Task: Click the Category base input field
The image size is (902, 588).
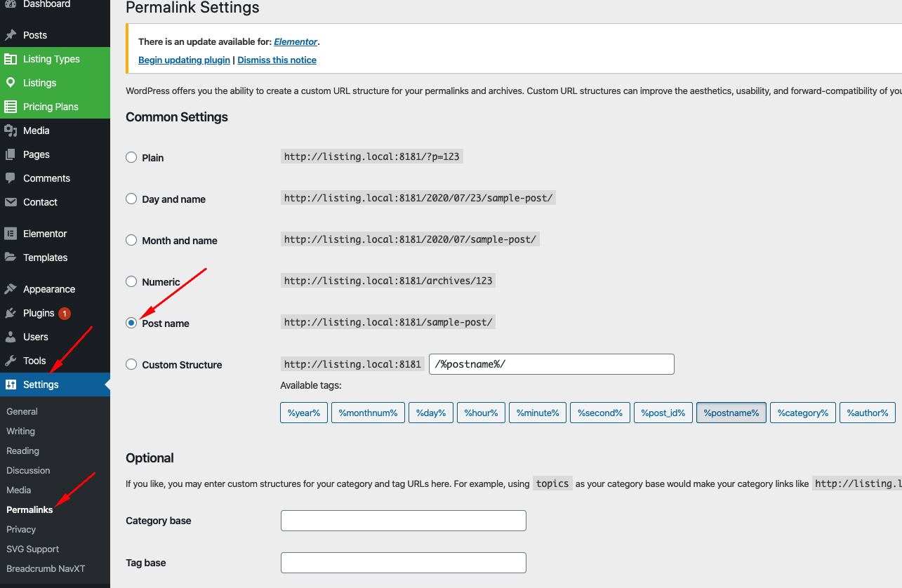Action: point(403,521)
